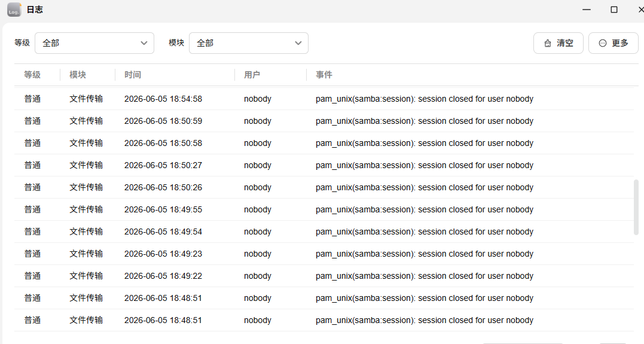Expand the 等级 dropdown chevron
This screenshot has height=344, width=644.
pyautogui.click(x=144, y=43)
